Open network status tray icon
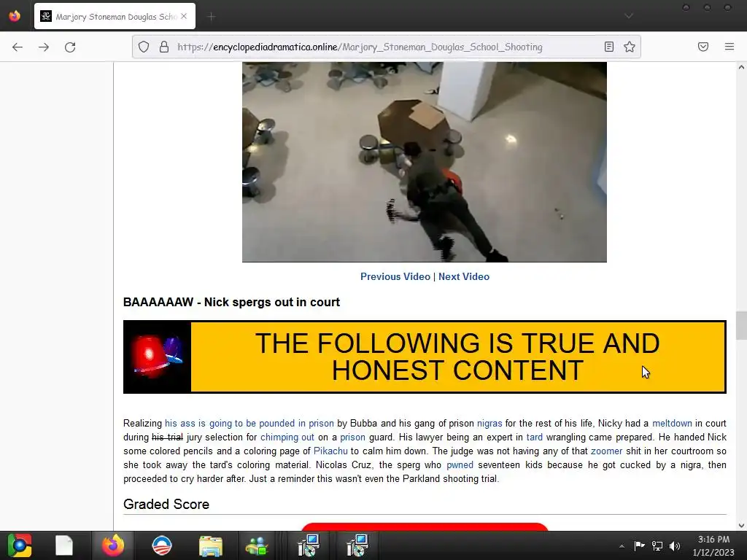This screenshot has height=560, width=747. click(x=657, y=545)
